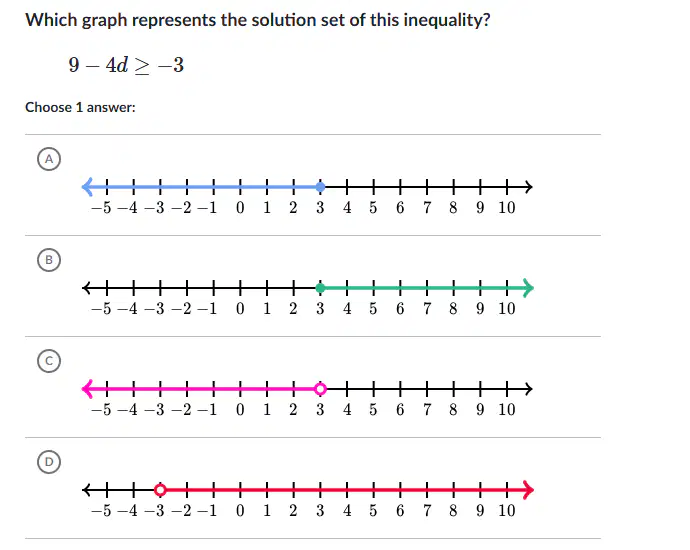
Task: Click the green closed dot in graph B
Action: pos(320,288)
